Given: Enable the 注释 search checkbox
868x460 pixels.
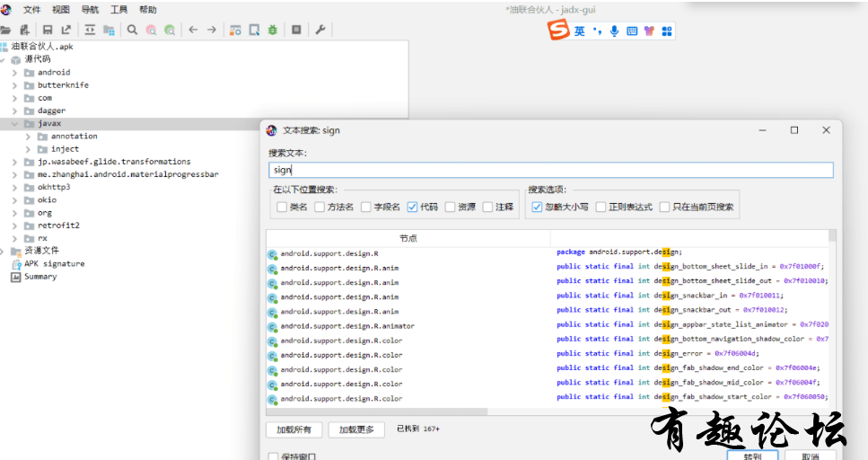Looking at the screenshot, I should pyautogui.click(x=487, y=207).
